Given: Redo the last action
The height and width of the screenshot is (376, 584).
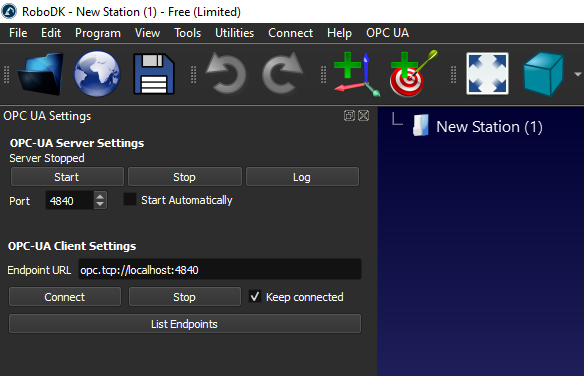Looking at the screenshot, I should (x=283, y=73).
